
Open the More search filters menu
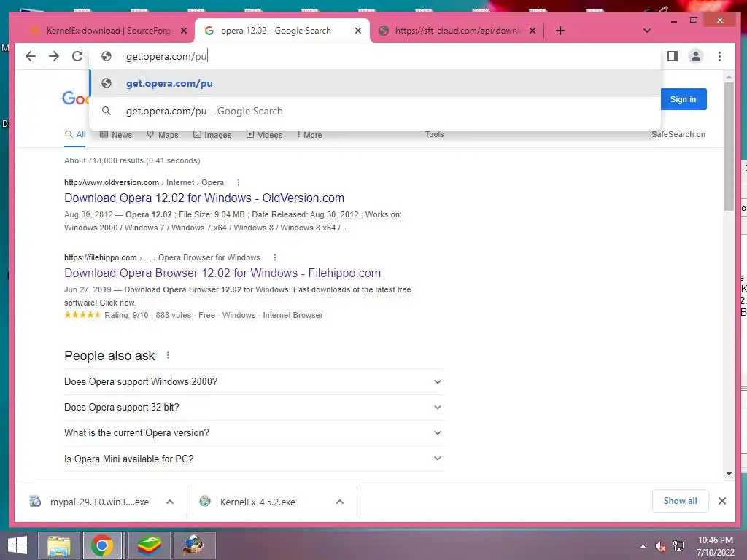click(309, 135)
